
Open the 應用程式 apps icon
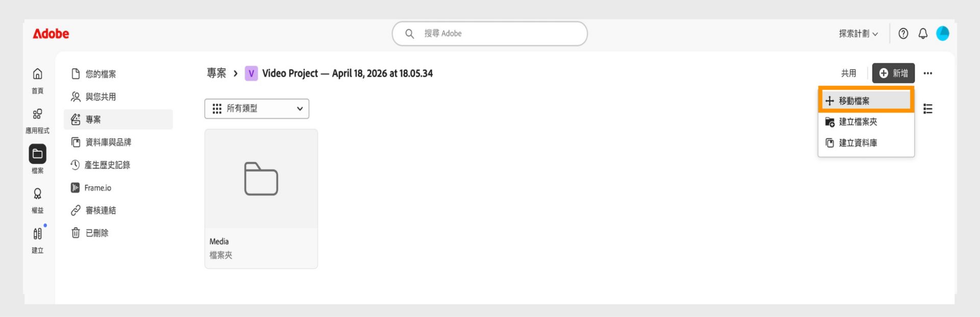click(x=37, y=114)
